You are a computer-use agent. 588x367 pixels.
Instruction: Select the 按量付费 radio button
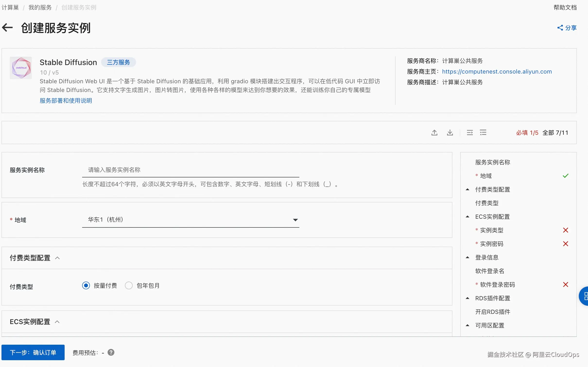pos(86,285)
